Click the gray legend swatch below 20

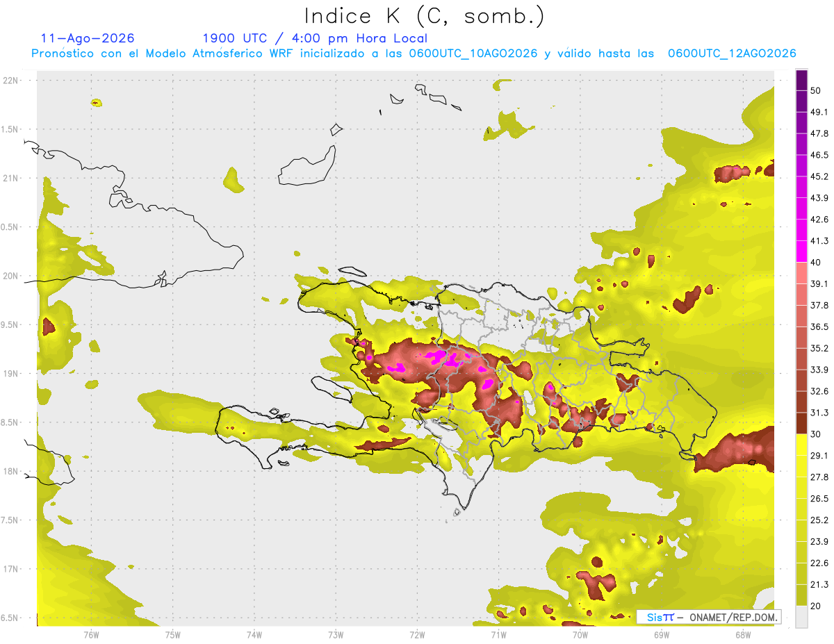click(x=802, y=616)
